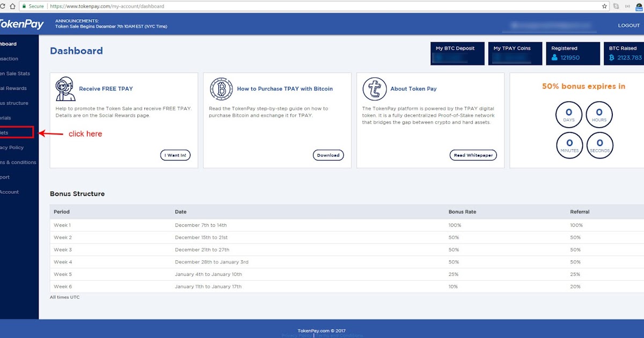
Task: Click the Receive FREE TPAY heading
Action: 106,89
